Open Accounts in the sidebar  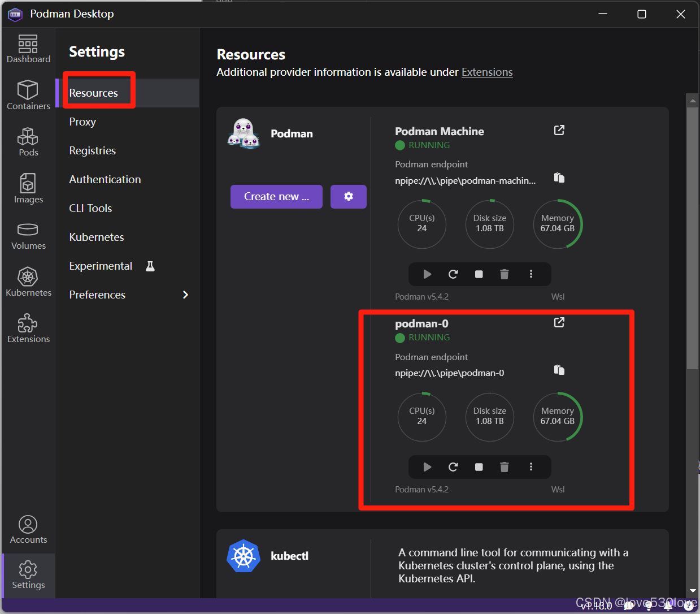[28, 530]
